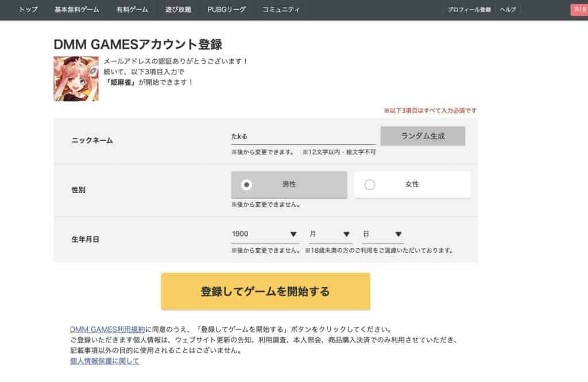Open the 個人情報保護に関して link
The height and width of the screenshot is (382, 588).
(105, 361)
